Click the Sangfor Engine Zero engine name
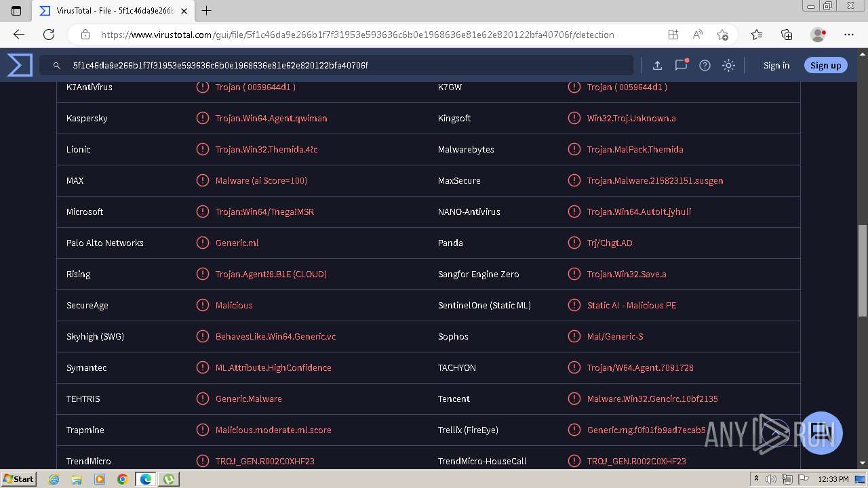Image resolution: width=868 pixels, height=488 pixels. pos(478,274)
